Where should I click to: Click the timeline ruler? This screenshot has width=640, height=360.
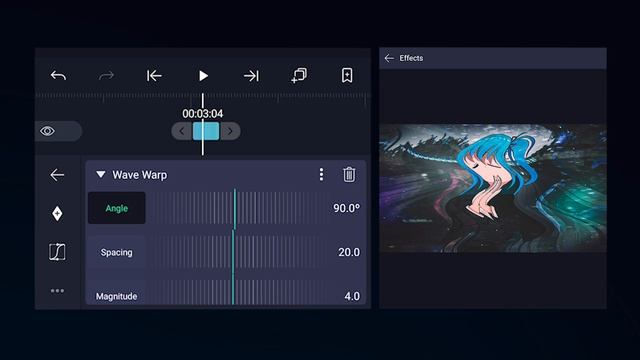click(202, 97)
